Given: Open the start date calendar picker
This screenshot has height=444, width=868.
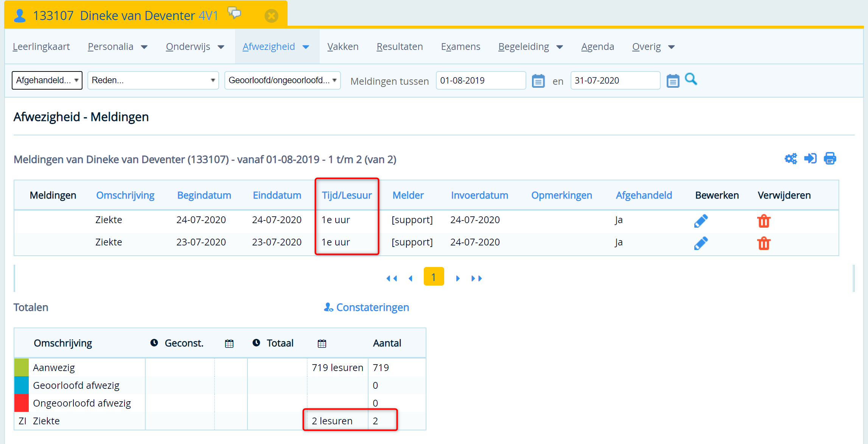Looking at the screenshot, I should pyautogui.click(x=538, y=81).
